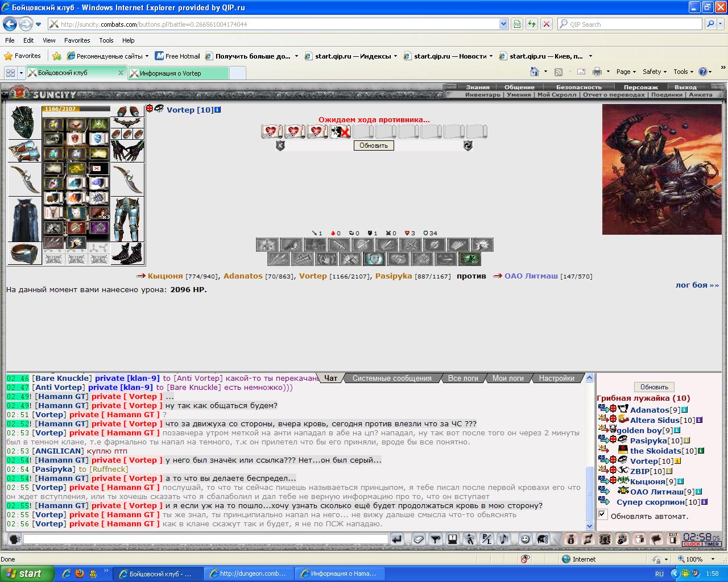Click the printer icon in command bar
Image resolution: width=728 pixels, height=582 pixels.
[x=597, y=72]
